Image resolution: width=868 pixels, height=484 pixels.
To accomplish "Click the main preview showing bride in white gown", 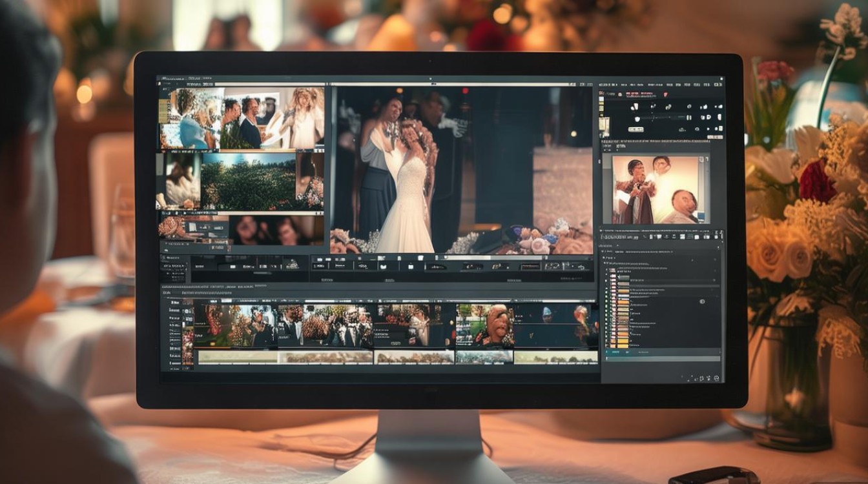I will [x=462, y=169].
